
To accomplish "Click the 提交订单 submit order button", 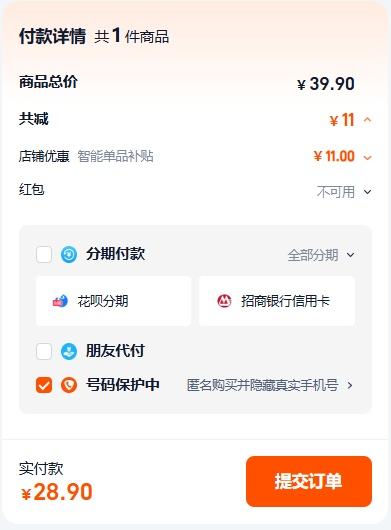I will point(309,481).
